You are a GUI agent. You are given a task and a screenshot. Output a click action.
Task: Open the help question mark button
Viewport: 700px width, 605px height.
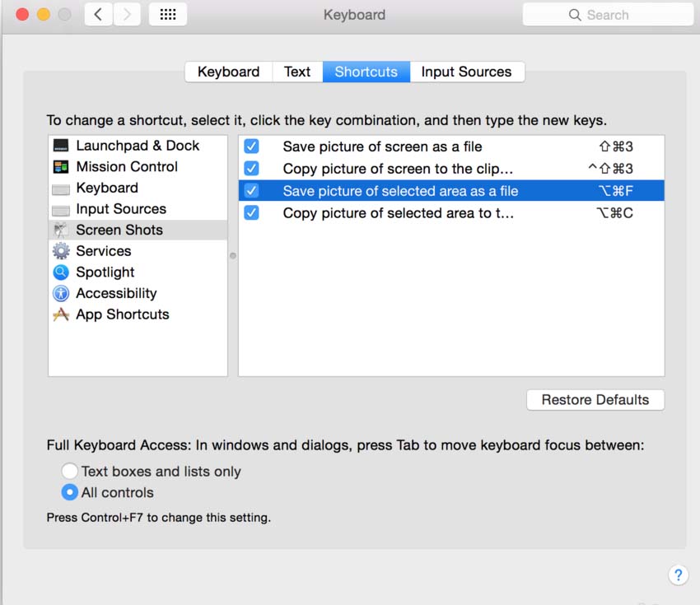click(678, 575)
